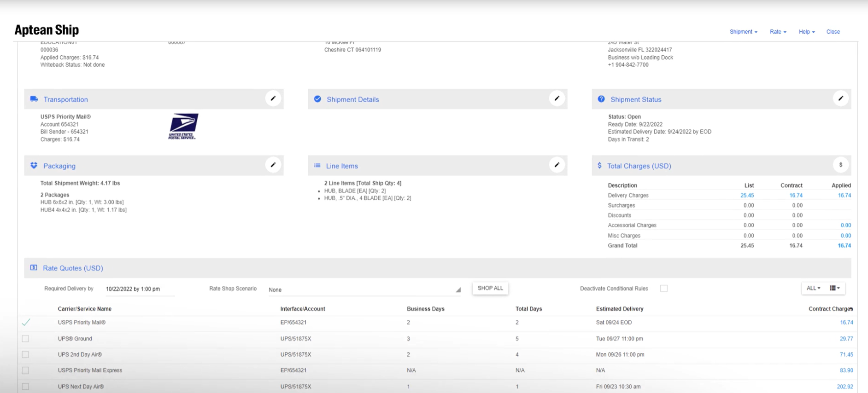Viewport: 868px width, 393px height.
Task: Check the UPS Ground rate quote
Action: (25, 339)
